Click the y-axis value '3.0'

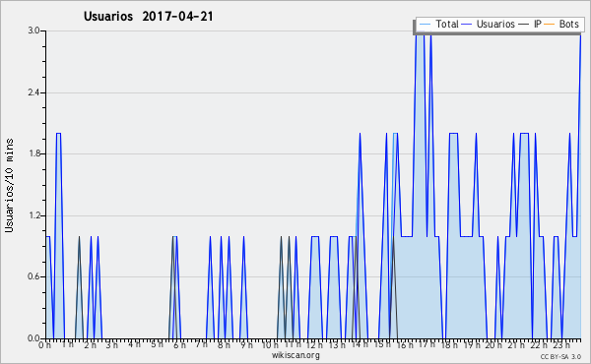(34, 30)
